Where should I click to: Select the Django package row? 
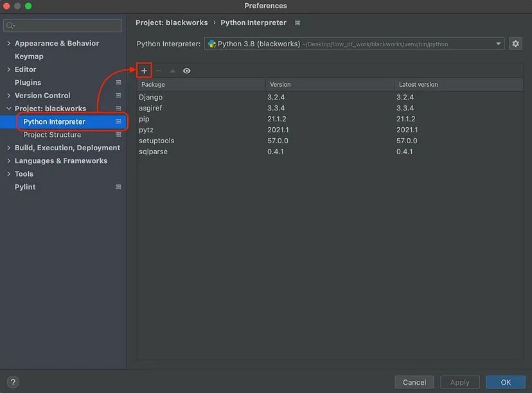tap(330, 97)
